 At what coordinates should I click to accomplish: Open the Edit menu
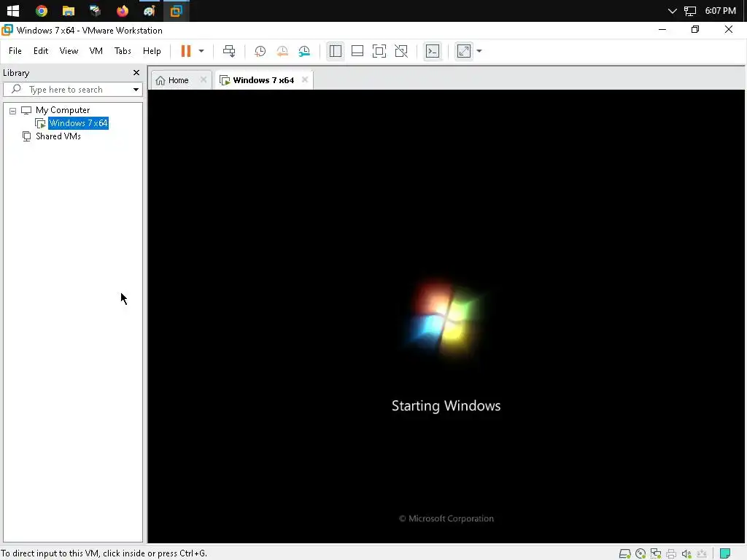41,51
